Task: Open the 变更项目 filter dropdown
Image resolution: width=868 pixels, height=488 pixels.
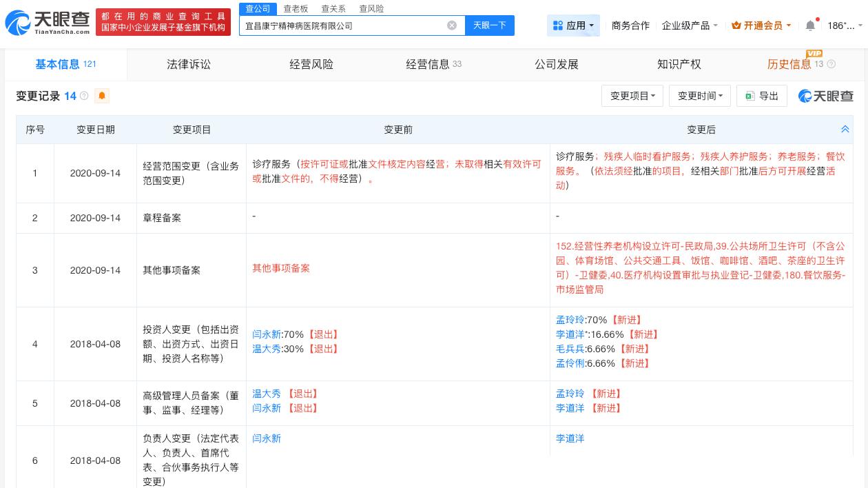Action: [x=632, y=96]
